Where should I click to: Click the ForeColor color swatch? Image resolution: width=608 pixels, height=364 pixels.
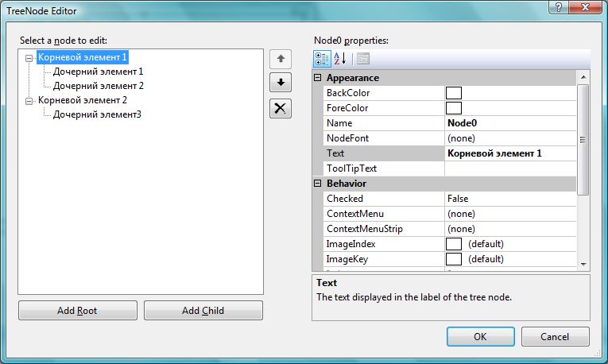point(454,108)
